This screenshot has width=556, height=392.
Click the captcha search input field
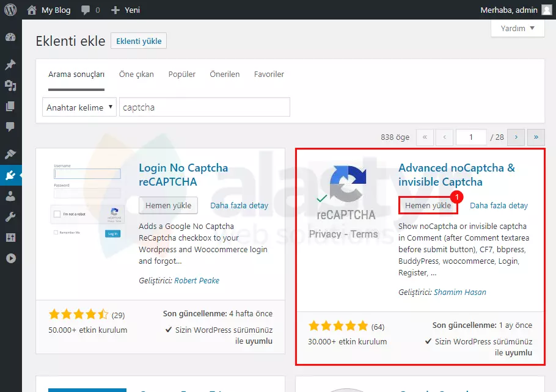[204, 106]
